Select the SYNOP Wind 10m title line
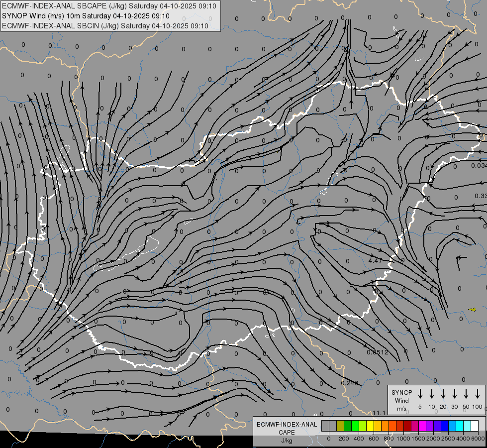Image resolution: width=487 pixels, height=448 pixels. (x=86, y=16)
